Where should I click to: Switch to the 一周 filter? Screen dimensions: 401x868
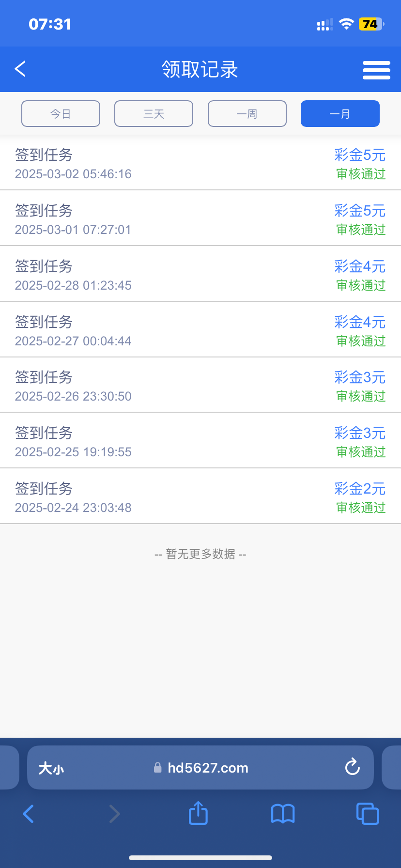tap(247, 114)
